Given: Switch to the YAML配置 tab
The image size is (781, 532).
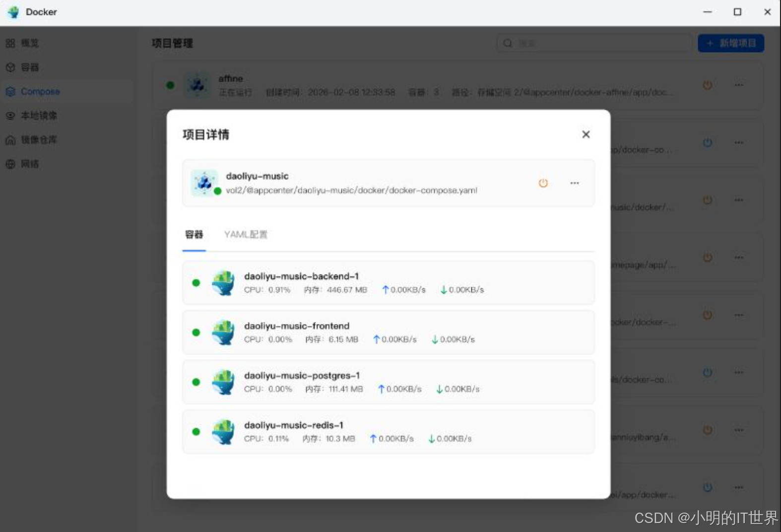Looking at the screenshot, I should click(246, 234).
